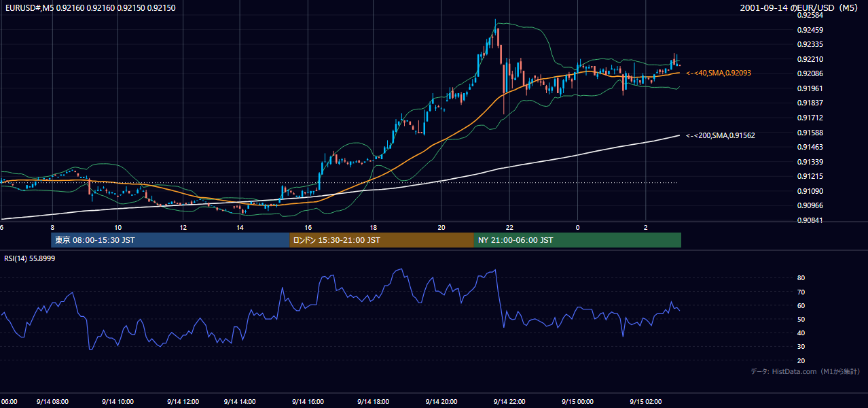Click the 9/14 22:00 time axis label
The width and height of the screenshot is (868, 408).
[509, 401]
